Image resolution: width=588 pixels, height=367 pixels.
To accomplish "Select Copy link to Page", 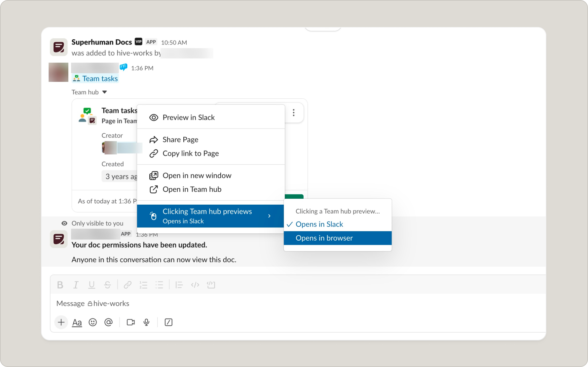I will tap(210, 153).
